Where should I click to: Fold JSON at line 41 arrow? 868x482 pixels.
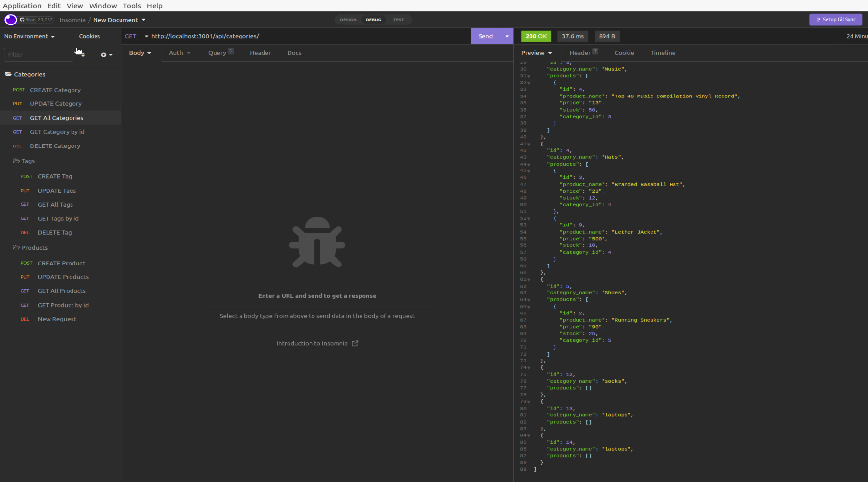(529, 144)
